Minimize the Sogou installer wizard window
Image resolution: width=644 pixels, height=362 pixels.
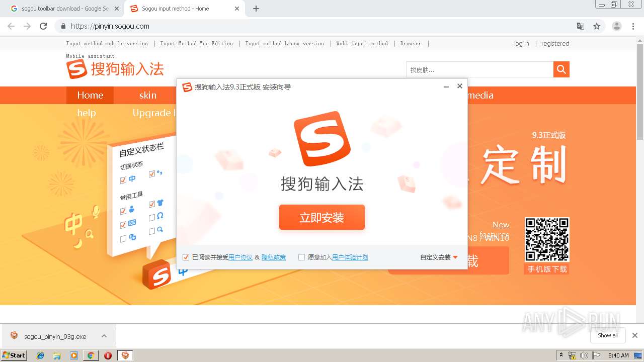[x=446, y=86]
